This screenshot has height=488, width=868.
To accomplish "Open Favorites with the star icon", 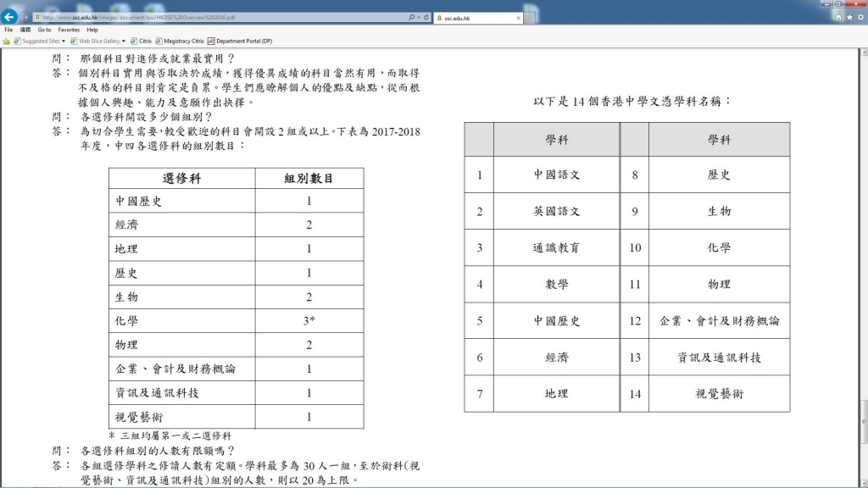I will 849,17.
